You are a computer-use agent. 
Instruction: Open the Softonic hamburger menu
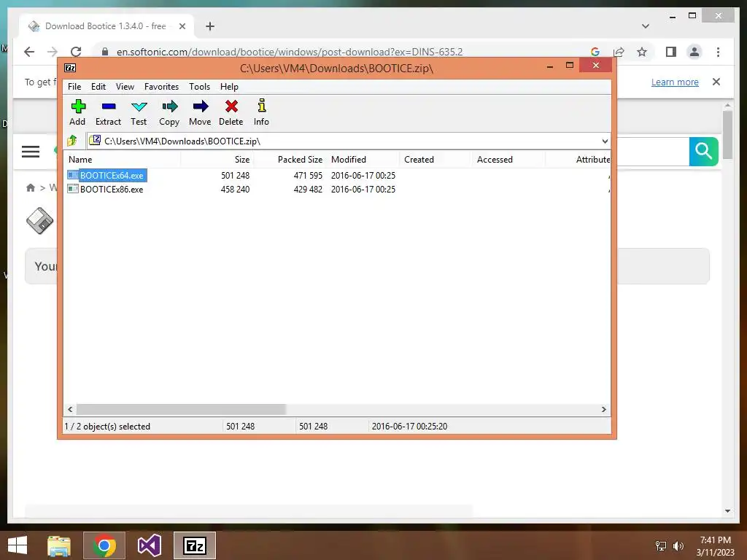[31, 152]
